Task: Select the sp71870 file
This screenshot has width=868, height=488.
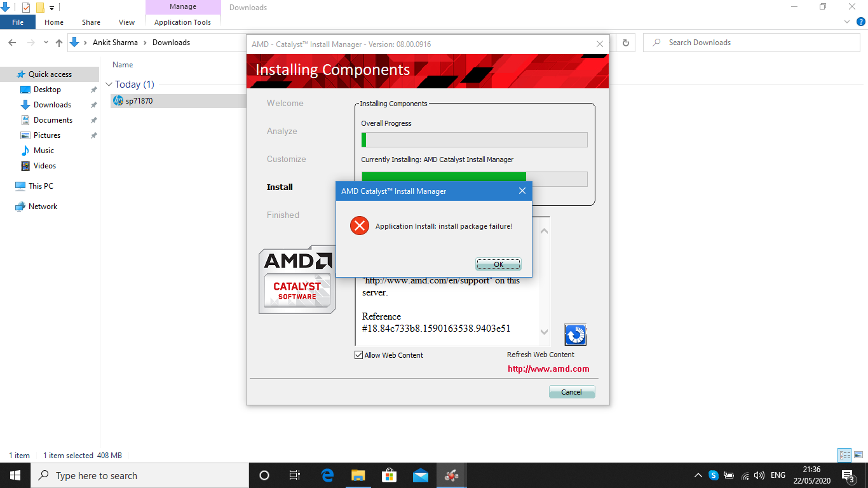Action: pos(139,100)
